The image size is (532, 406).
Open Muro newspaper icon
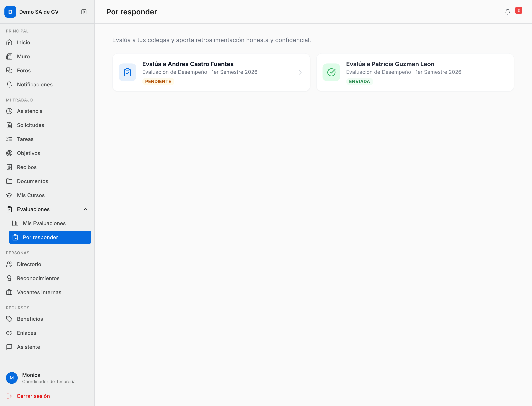9,56
